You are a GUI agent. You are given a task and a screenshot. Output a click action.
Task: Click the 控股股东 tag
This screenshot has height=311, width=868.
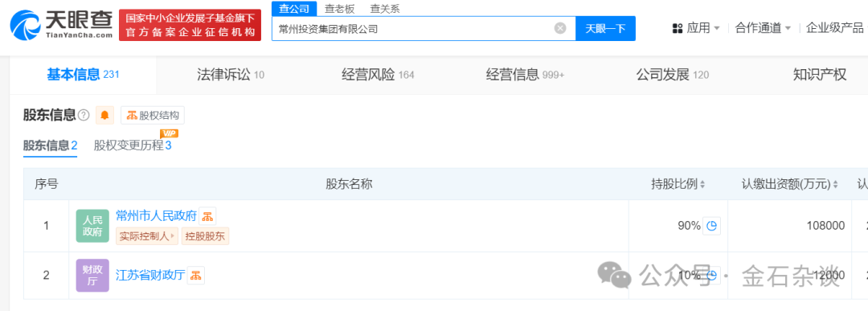(x=206, y=236)
